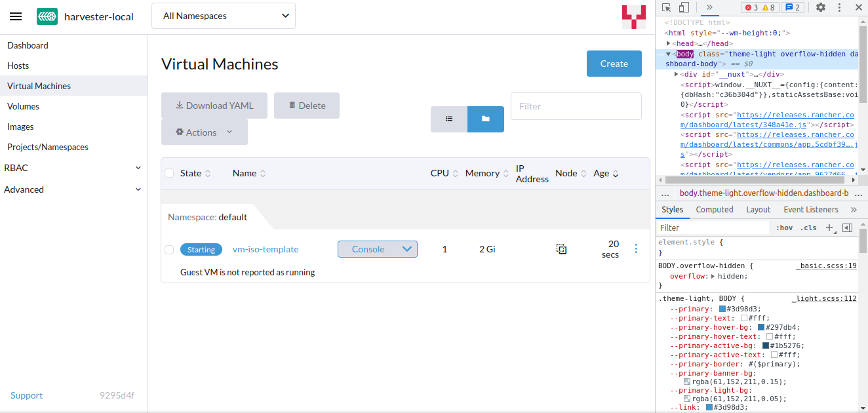Click the Harvester logo icon
The image size is (868, 413).
point(47,16)
